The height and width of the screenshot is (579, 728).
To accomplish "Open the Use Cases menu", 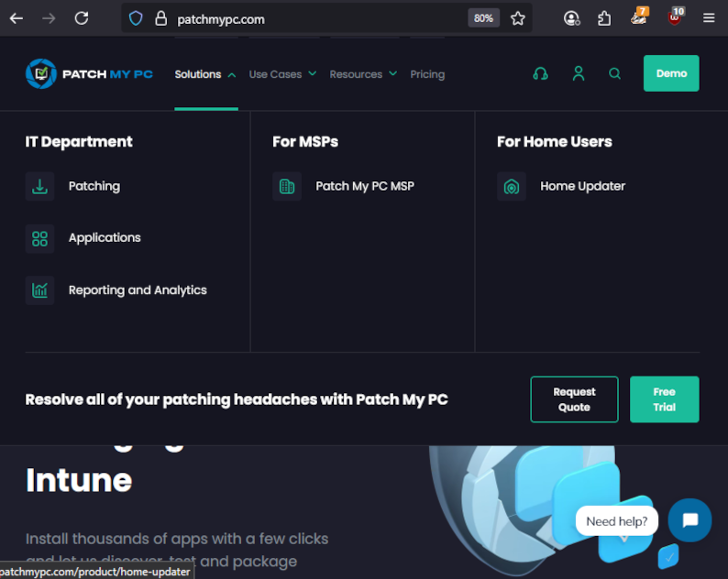I will pyautogui.click(x=275, y=74).
